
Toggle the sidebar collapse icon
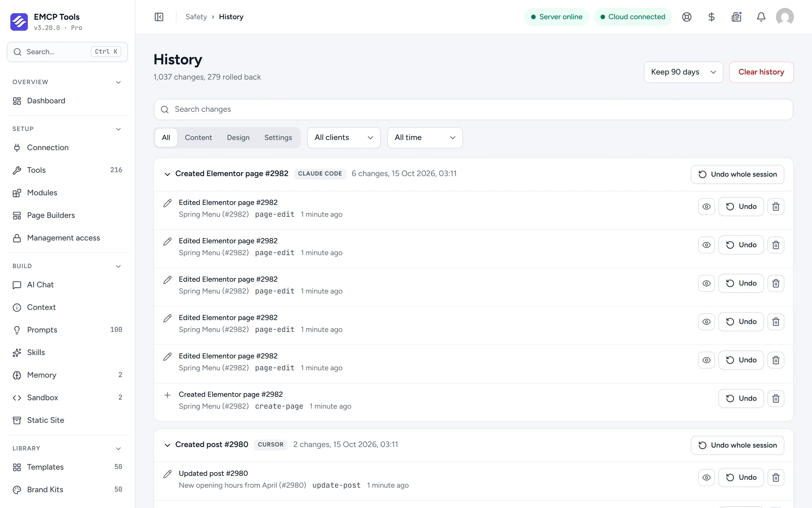[x=159, y=17]
